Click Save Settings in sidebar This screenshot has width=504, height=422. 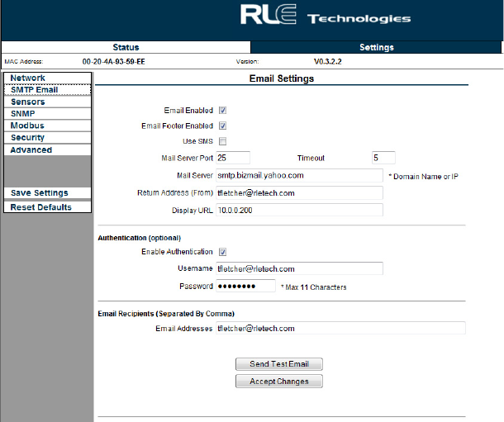(x=39, y=192)
